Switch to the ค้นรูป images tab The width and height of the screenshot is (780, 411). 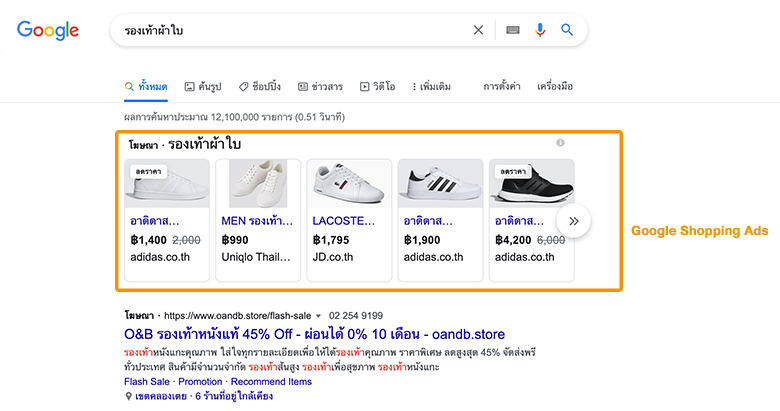(203, 87)
